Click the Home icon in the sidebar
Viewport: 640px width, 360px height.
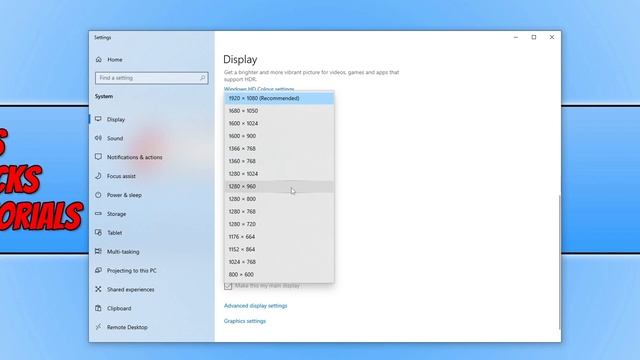point(98,60)
